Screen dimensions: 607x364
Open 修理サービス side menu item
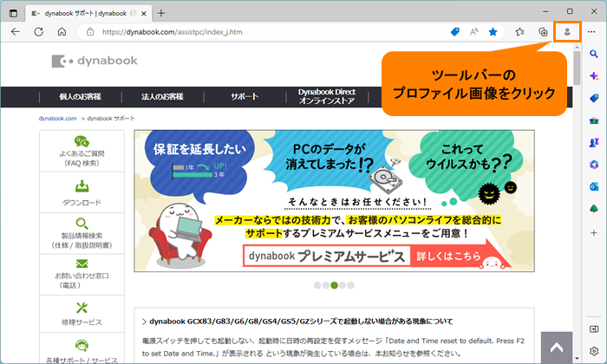tap(82, 314)
